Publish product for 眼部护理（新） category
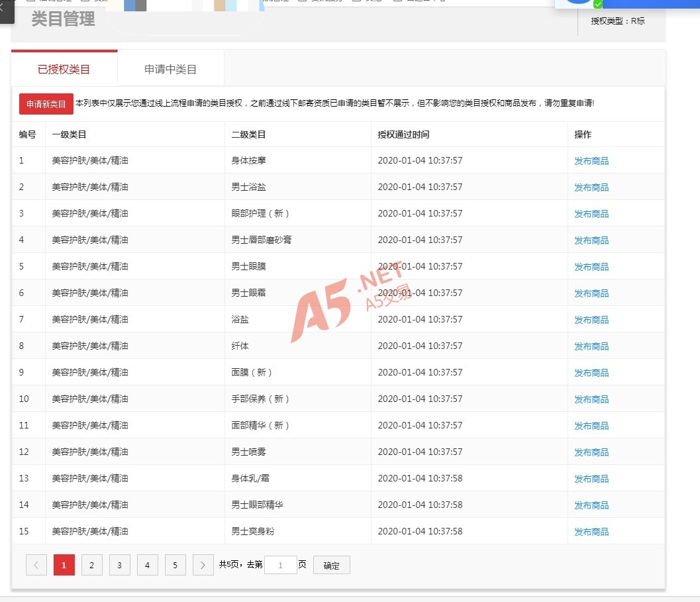 [x=591, y=214]
